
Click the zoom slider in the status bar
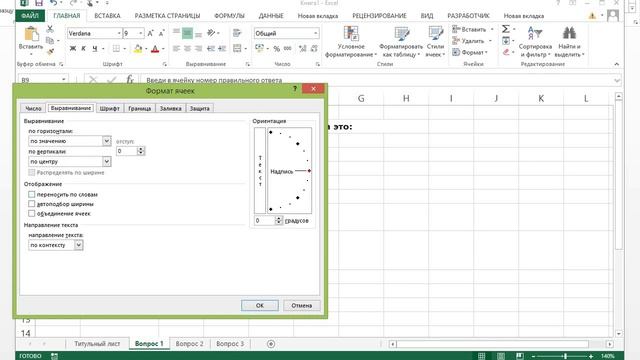click(x=565, y=356)
